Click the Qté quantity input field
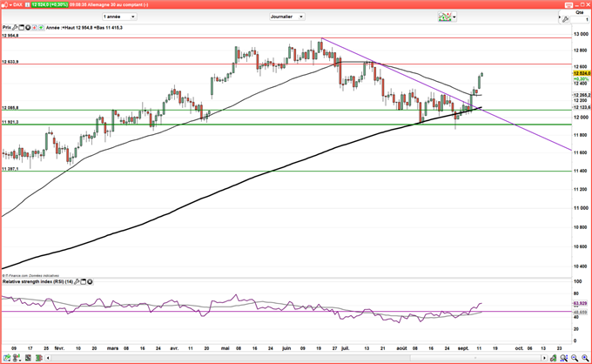 click(x=580, y=19)
